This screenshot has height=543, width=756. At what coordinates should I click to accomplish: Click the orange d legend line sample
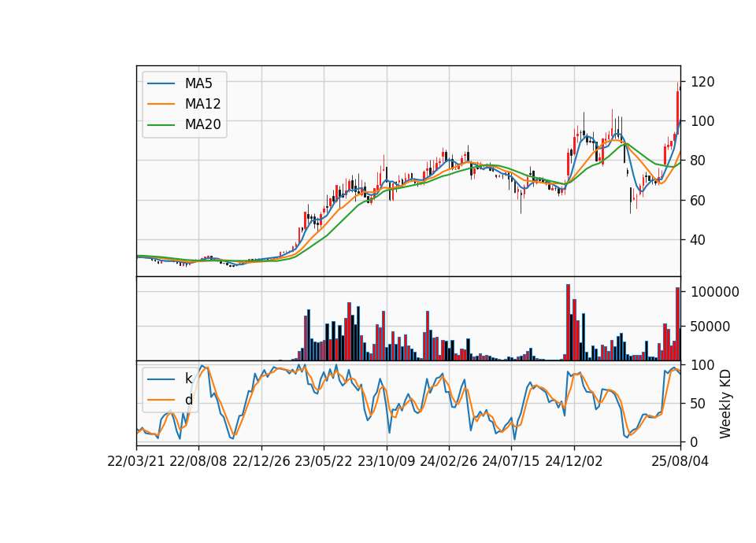[x=161, y=400]
